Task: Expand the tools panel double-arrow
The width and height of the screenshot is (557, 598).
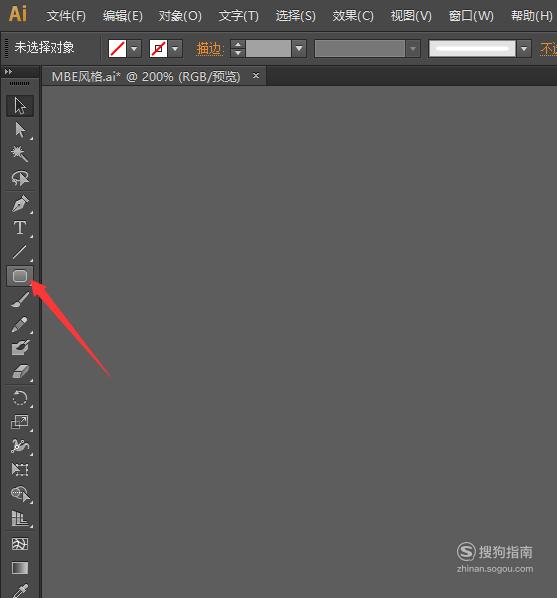Action: tap(8, 71)
